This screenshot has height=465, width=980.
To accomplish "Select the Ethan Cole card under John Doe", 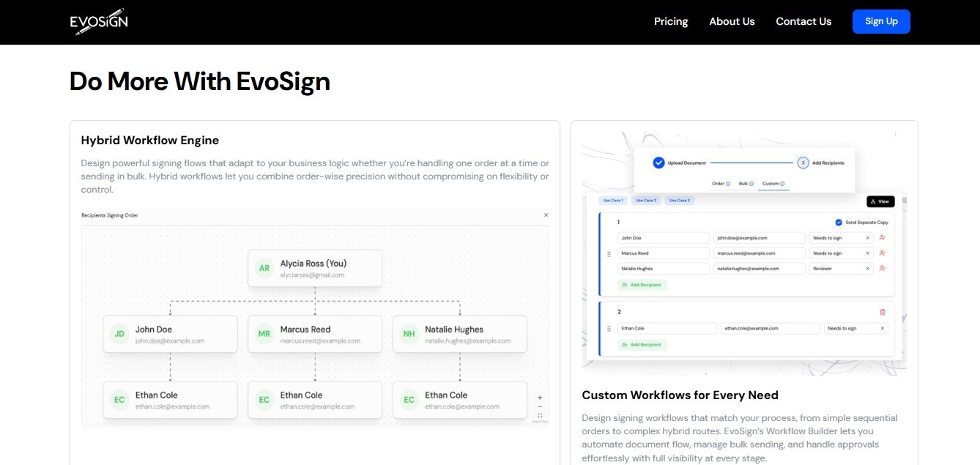I will [170, 400].
